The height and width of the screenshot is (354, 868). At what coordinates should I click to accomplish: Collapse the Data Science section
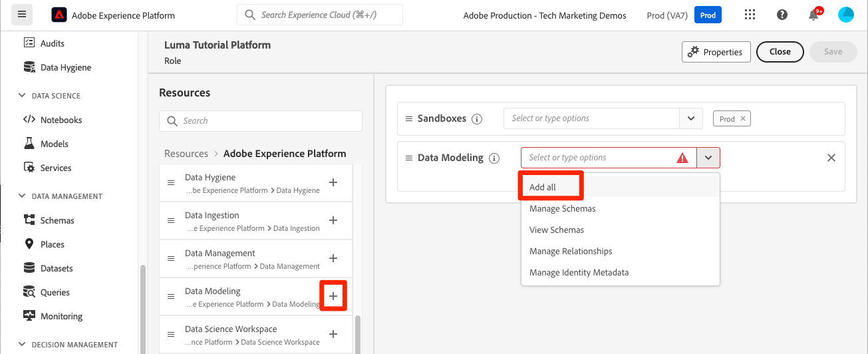click(22, 96)
